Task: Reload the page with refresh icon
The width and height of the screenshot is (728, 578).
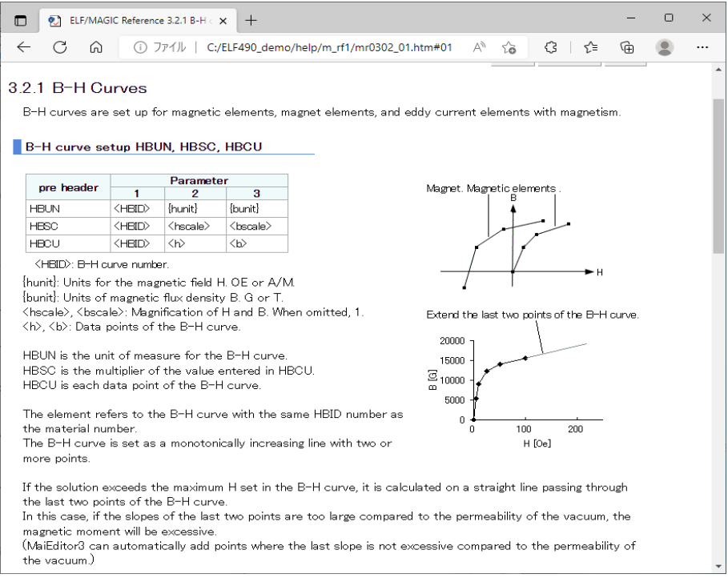Action: [60, 47]
